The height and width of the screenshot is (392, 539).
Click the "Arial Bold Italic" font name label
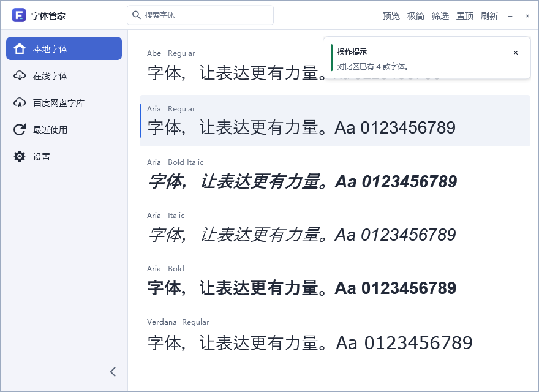pyautogui.click(x=175, y=162)
